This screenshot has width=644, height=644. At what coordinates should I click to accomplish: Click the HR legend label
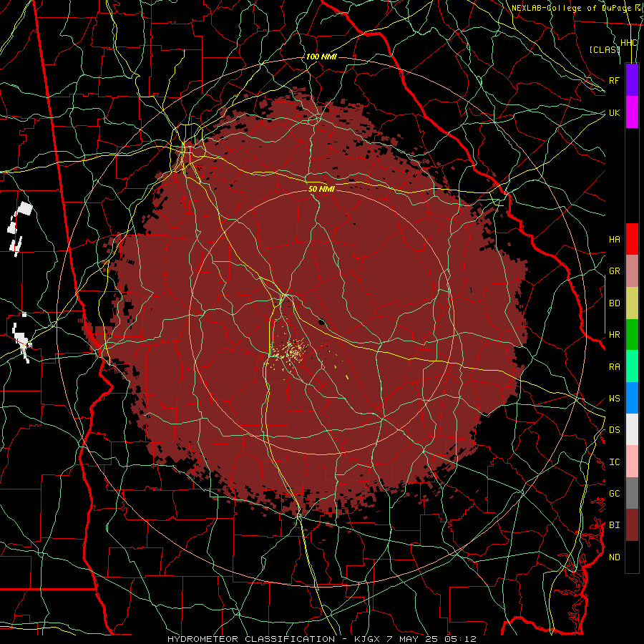pyautogui.click(x=614, y=335)
